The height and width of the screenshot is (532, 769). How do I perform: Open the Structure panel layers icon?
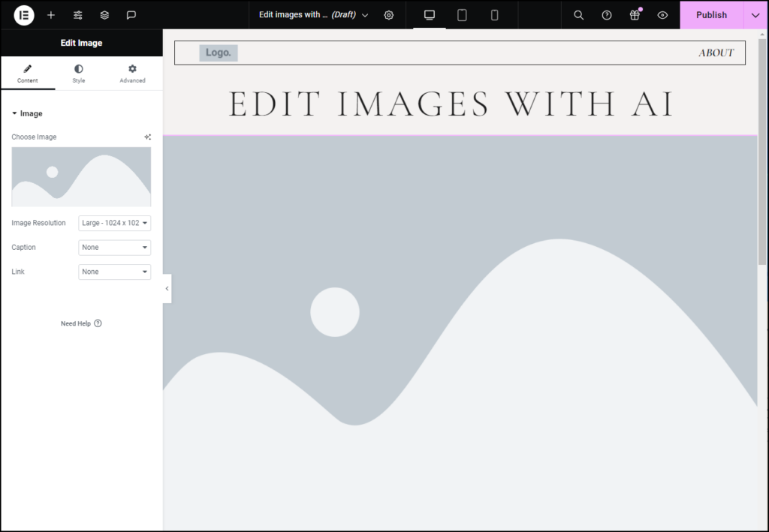pyautogui.click(x=104, y=15)
